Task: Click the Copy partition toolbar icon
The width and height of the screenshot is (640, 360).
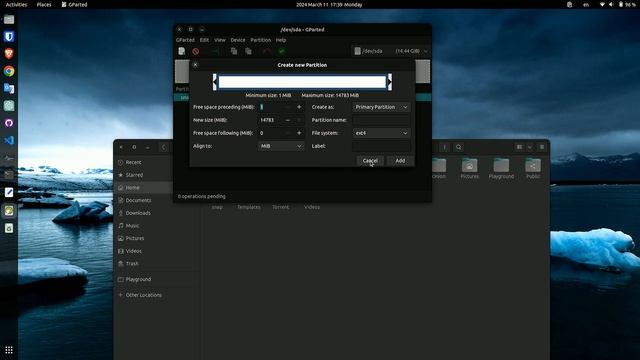Action: click(x=234, y=51)
